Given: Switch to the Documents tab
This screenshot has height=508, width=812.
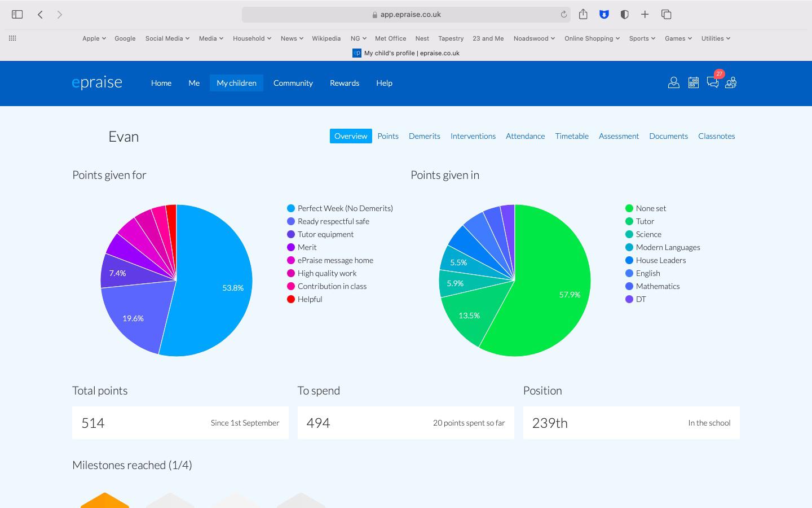Looking at the screenshot, I should pos(668,136).
